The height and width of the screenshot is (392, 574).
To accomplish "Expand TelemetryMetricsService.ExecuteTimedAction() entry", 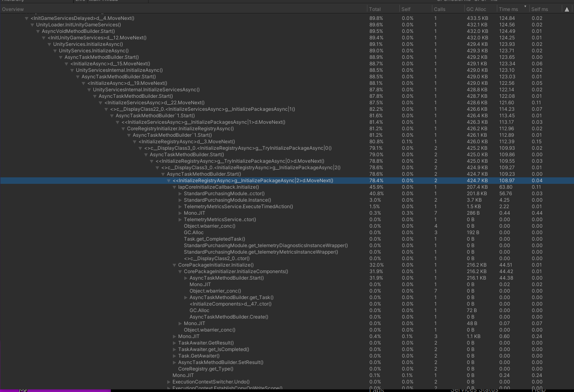I will click(180, 207).
